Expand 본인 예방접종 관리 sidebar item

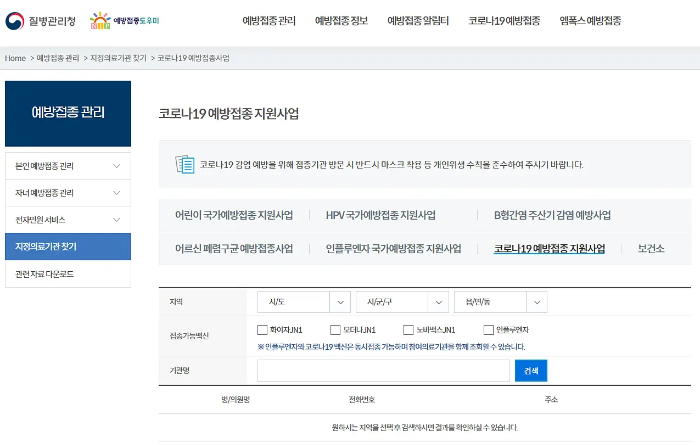tap(68, 166)
